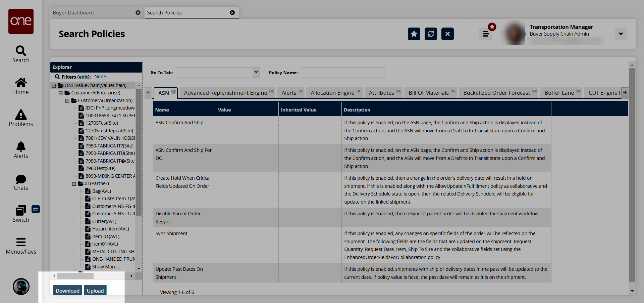
Task: Open the Menus/Favs hamburger icon
Action: 21,246
